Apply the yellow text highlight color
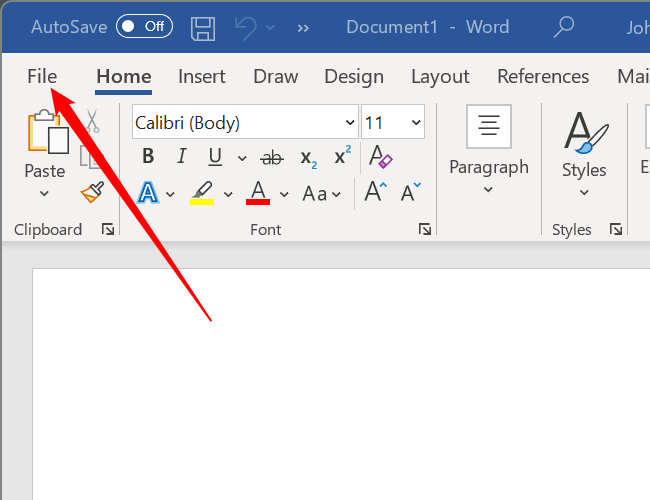 pos(202,193)
